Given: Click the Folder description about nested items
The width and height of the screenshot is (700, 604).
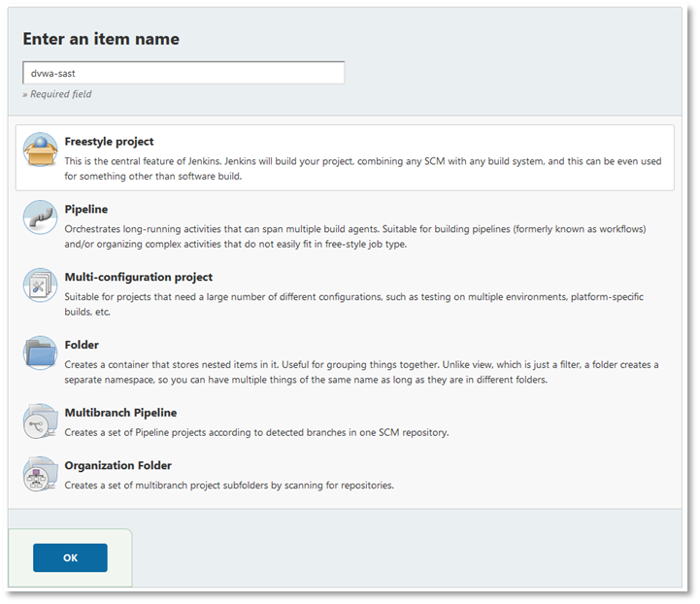Looking at the screenshot, I should pyautogui.click(x=359, y=372).
